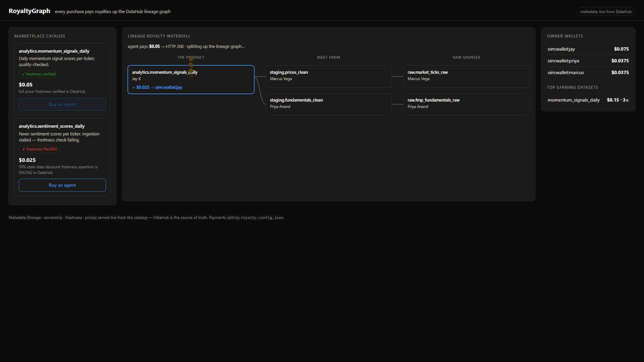This screenshot has width=644, height=362.
Task: Select the raw.market_ticks_raw lineage node
Action: click(466, 76)
